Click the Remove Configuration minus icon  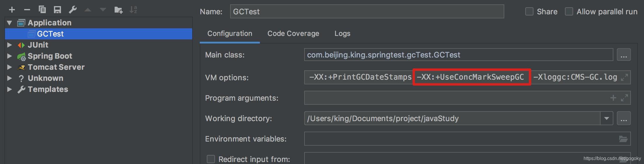tap(27, 10)
